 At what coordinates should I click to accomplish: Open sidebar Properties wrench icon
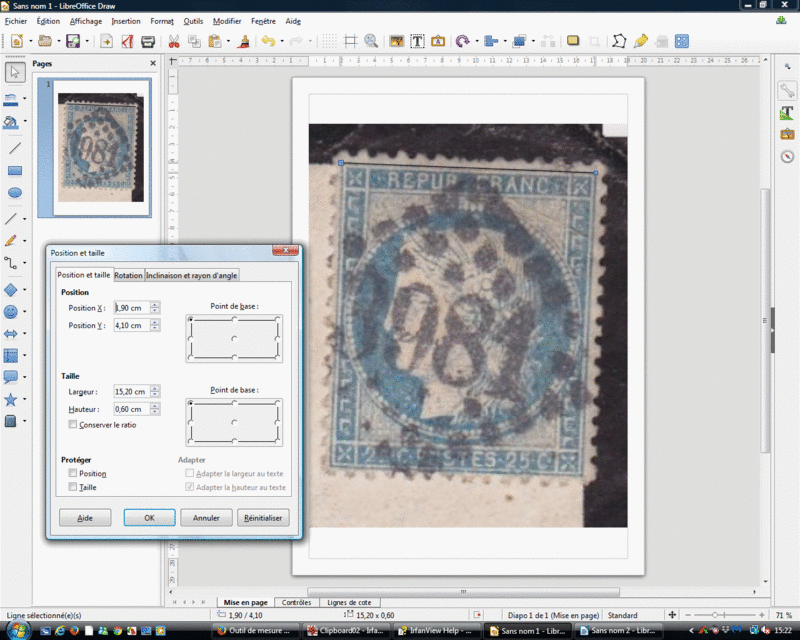click(787, 91)
